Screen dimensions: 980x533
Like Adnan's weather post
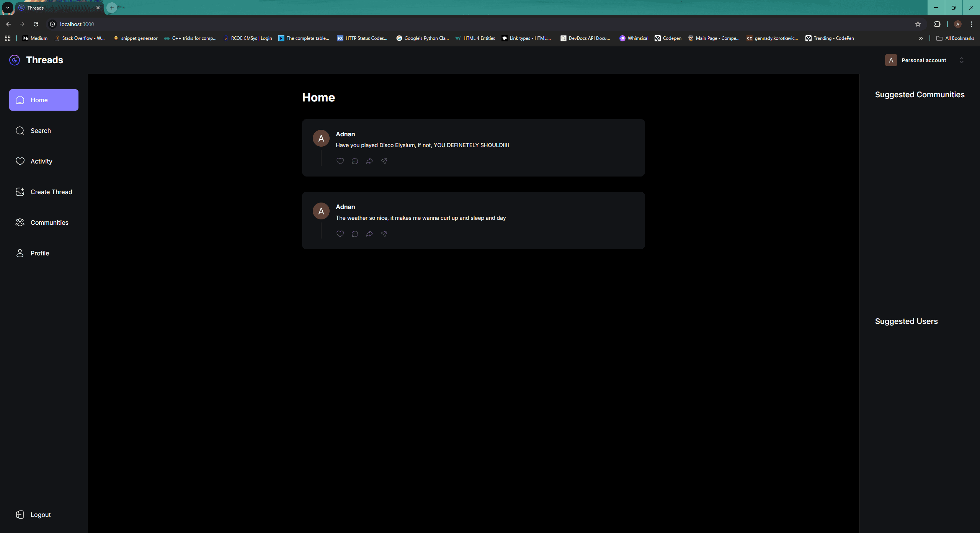click(340, 234)
